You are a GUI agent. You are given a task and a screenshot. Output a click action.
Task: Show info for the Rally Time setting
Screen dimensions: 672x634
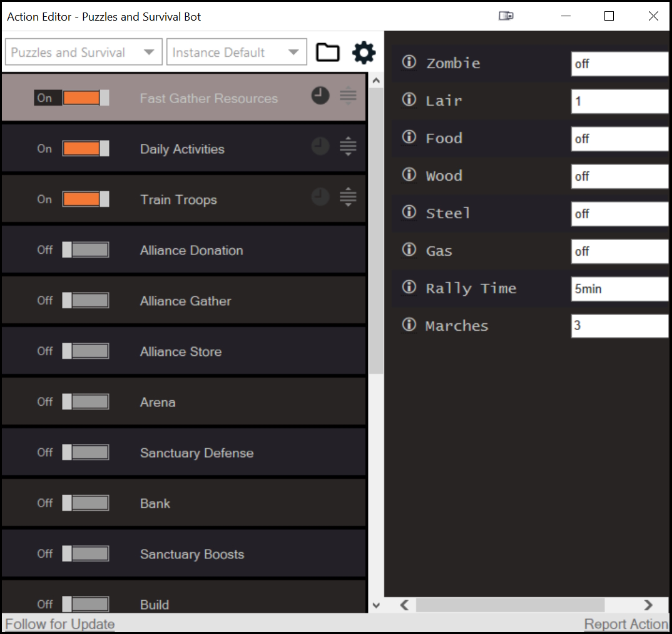click(409, 286)
